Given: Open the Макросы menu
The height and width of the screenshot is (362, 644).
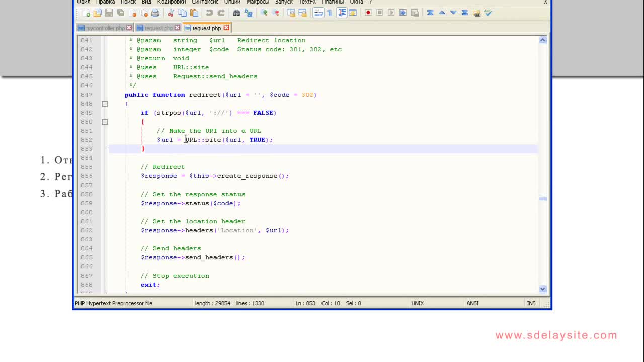Looking at the screenshot, I should [x=258, y=2].
